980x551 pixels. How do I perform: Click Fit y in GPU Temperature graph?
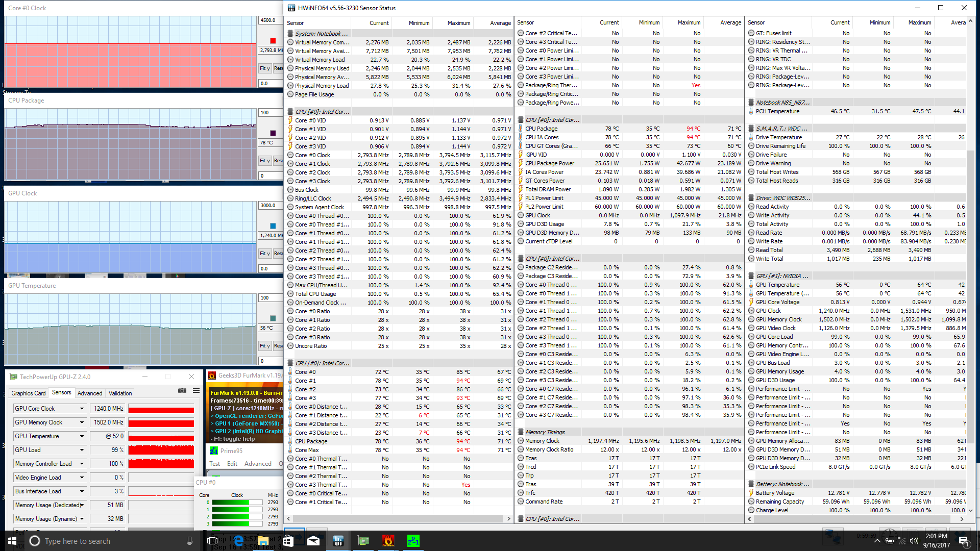(x=265, y=346)
